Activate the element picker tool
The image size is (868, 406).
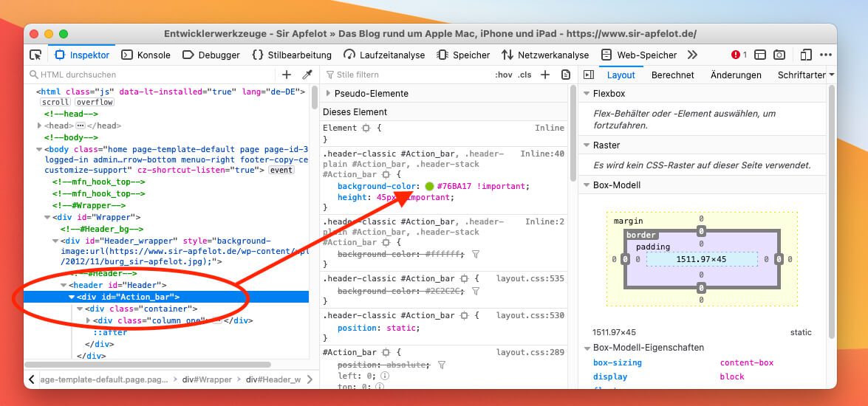(x=35, y=55)
